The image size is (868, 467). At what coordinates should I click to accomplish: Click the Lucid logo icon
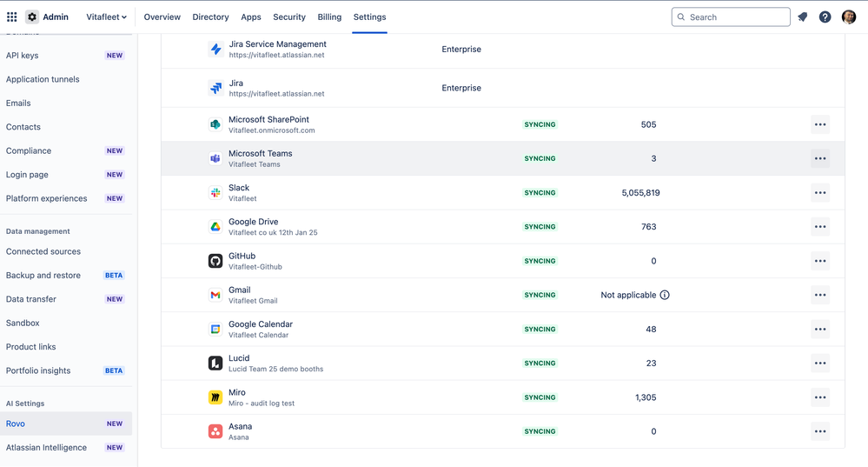tap(215, 363)
